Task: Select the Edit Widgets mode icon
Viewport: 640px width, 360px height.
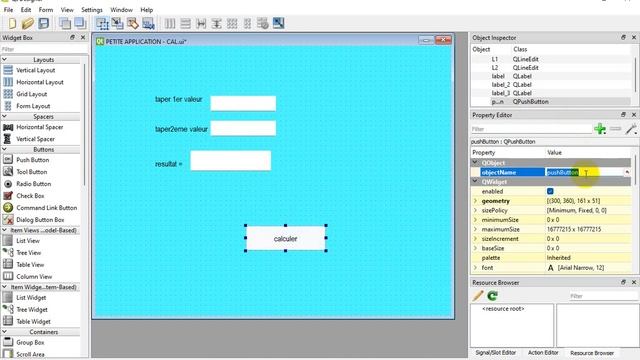Action: click(x=102, y=23)
